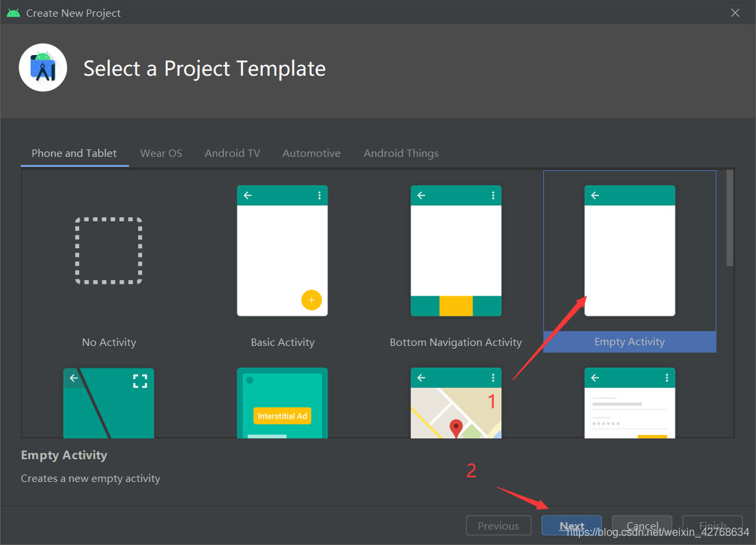Viewport: 756px width, 545px height.
Task: Click the Android head icon in title bar
Action: click(13, 13)
